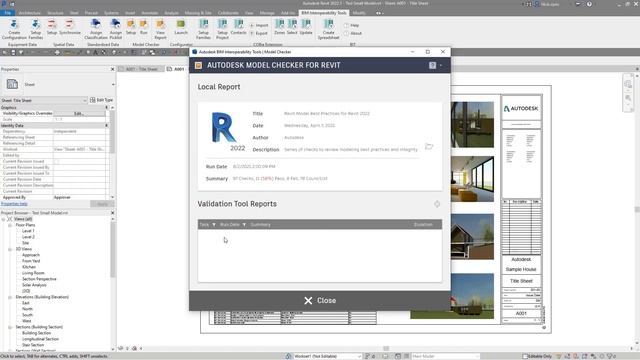
Task: Select Longitudinal Section in browser
Action: [x=40, y=339]
